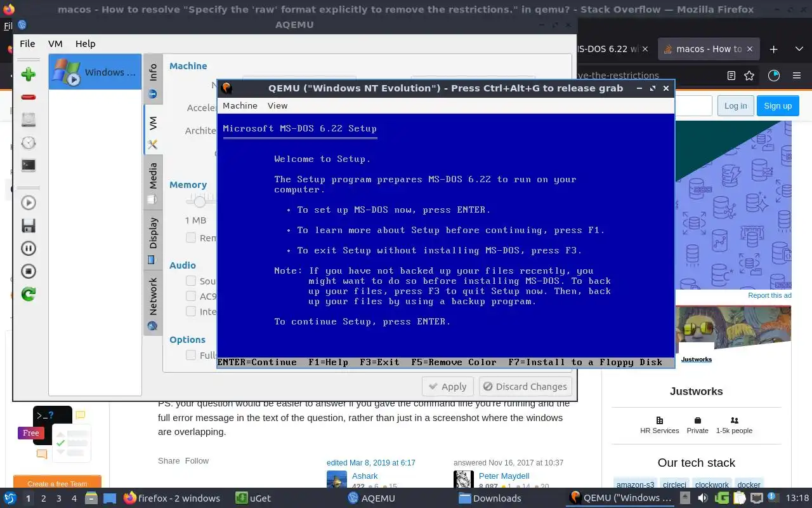812x508 pixels.
Task: Toggle the Fullscreen option checkbox
Action: (x=190, y=355)
